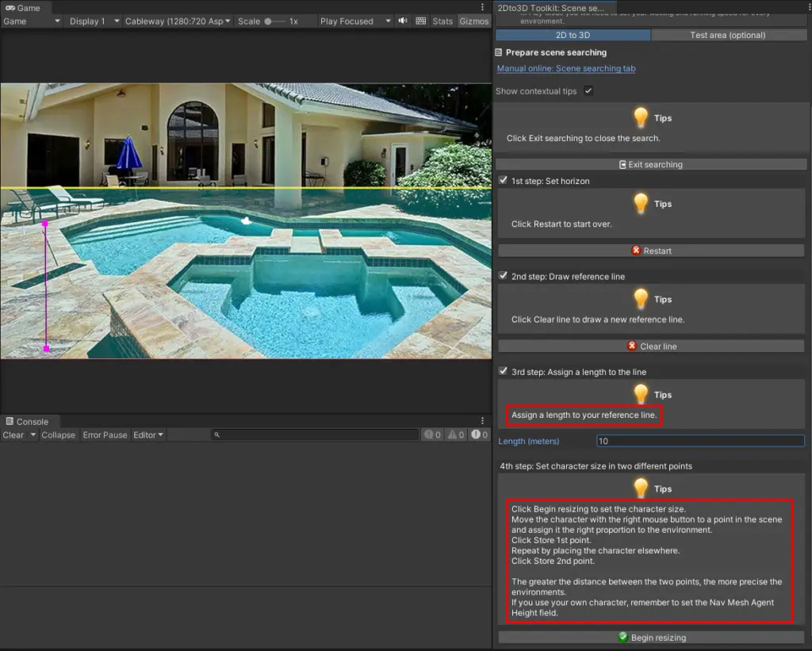Toggle the 1st step Set horizon checkbox
The height and width of the screenshot is (651, 812).
coord(503,181)
